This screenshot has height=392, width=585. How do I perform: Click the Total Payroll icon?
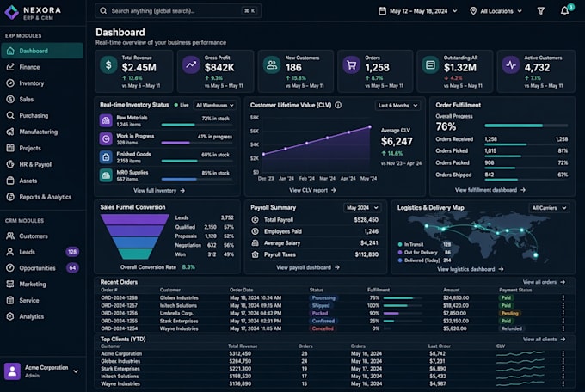point(256,220)
